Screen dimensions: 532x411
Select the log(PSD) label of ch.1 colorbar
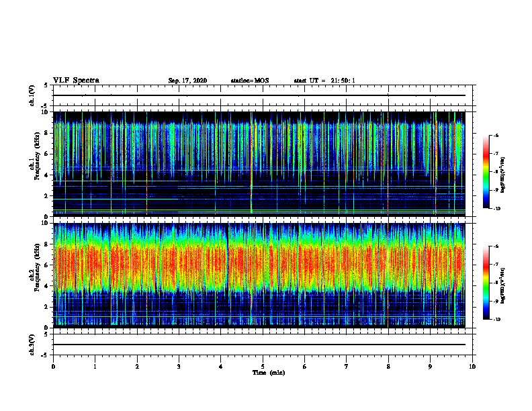[503, 175]
